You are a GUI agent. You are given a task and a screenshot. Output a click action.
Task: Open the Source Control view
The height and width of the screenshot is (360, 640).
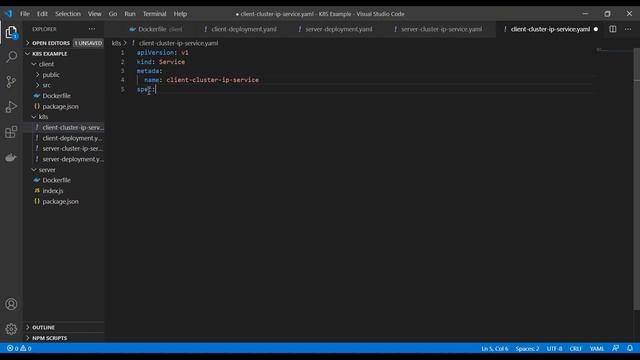click(11, 82)
